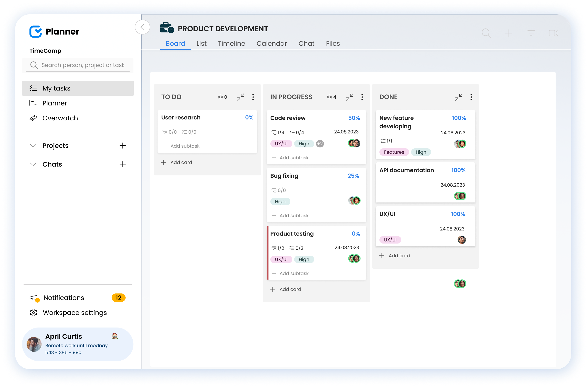Click the 50% progress on Code review
This screenshot has width=588, height=387.
pyautogui.click(x=354, y=118)
